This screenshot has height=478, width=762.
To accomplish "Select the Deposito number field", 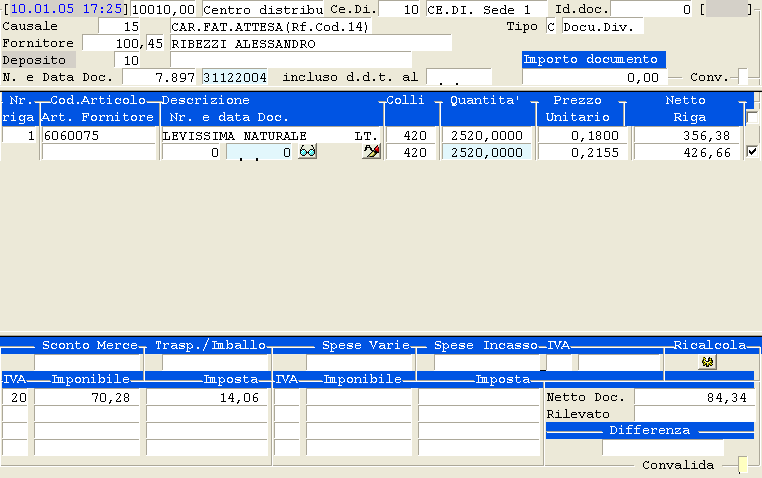I will [128, 61].
